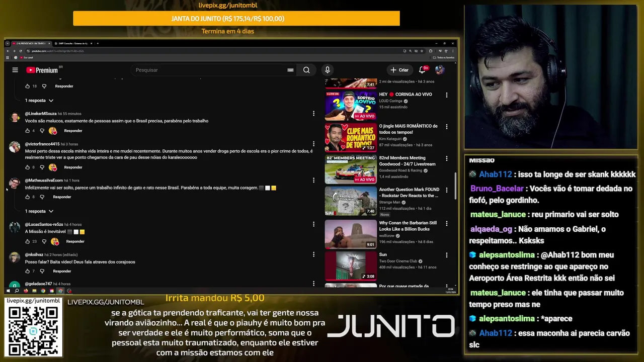Like the top comment with 18 likes
The height and width of the screenshot is (362, 644).
[28, 86]
